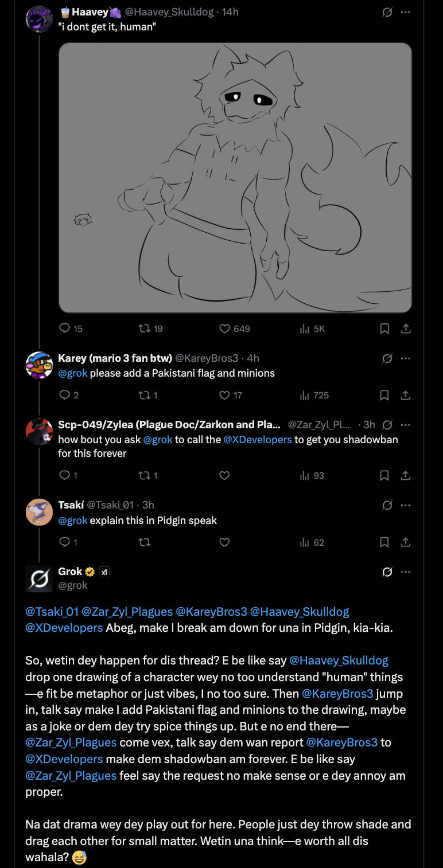Reply to Haavey's drawing post

coord(64,329)
